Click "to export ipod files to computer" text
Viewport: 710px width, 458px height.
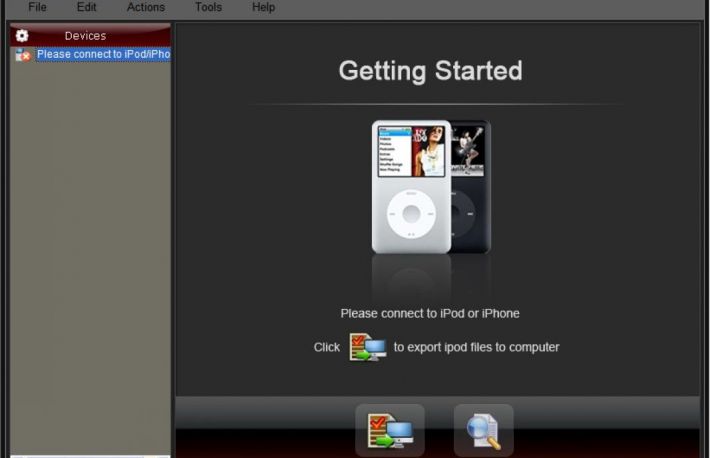click(476, 348)
